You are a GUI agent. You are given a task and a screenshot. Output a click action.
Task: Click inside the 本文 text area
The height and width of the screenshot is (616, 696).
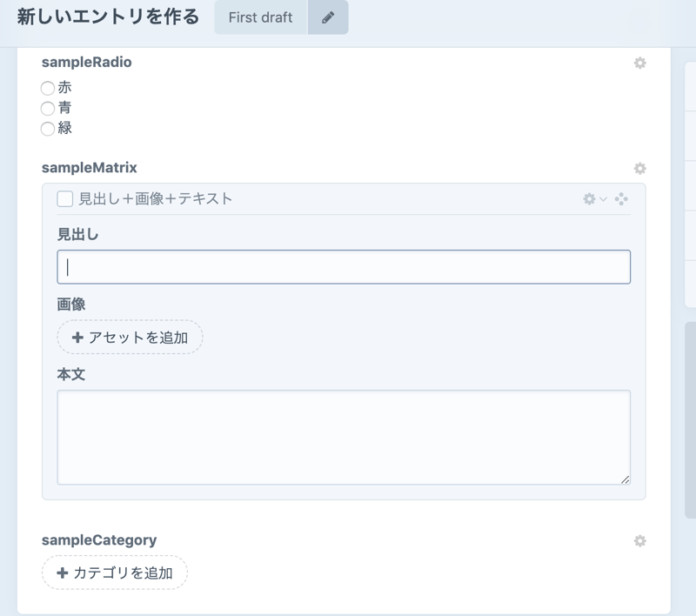tap(344, 437)
